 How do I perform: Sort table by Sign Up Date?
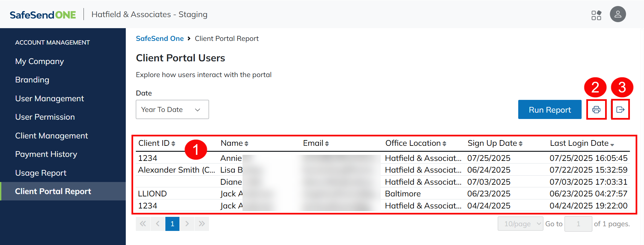point(495,143)
